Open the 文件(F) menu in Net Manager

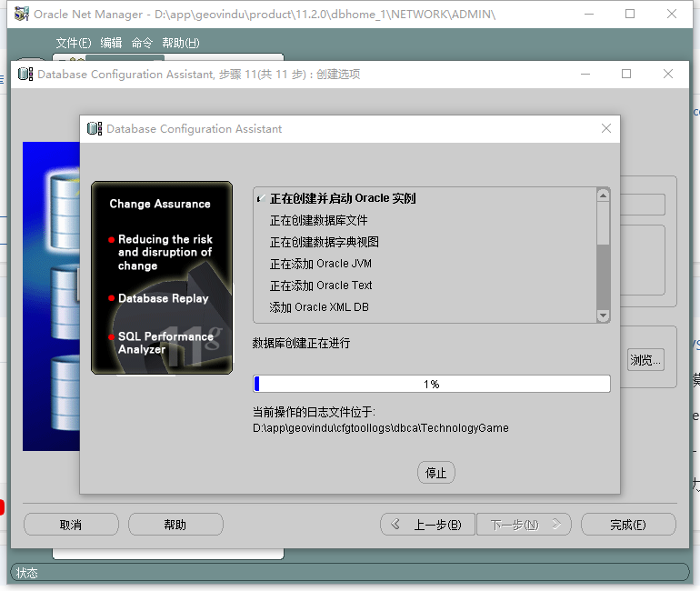pyautogui.click(x=74, y=43)
